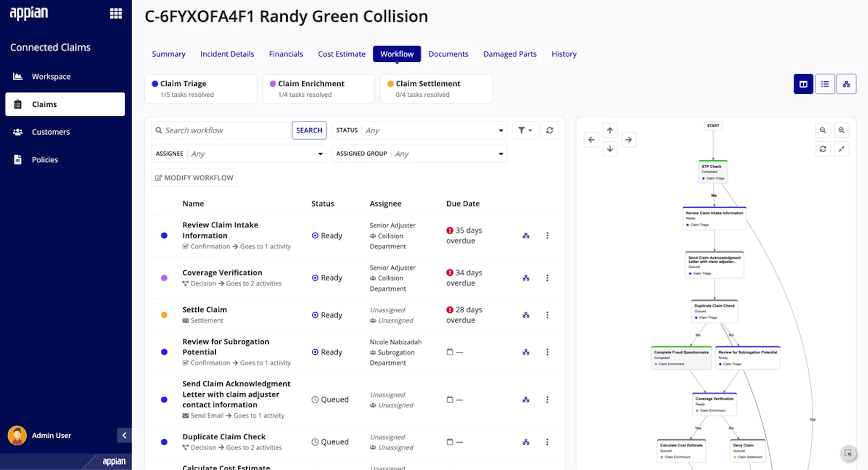Select the Claim Triage stage card
Image resolution: width=868 pixels, height=470 pixels.
(201, 89)
